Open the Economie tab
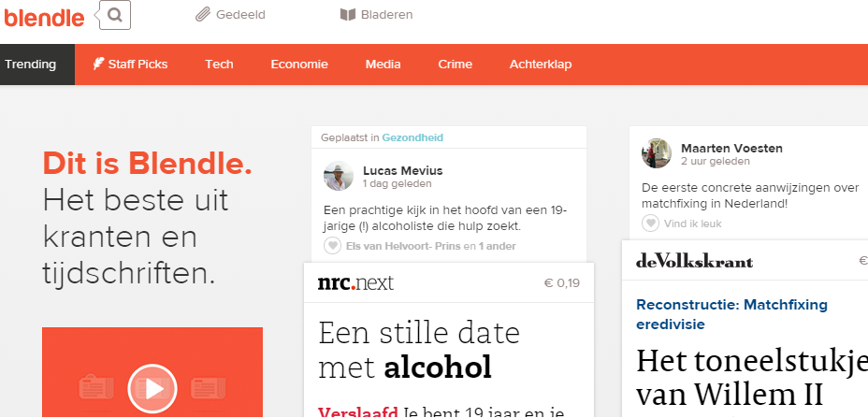The height and width of the screenshot is (418, 868). click(x=299, y=65)
